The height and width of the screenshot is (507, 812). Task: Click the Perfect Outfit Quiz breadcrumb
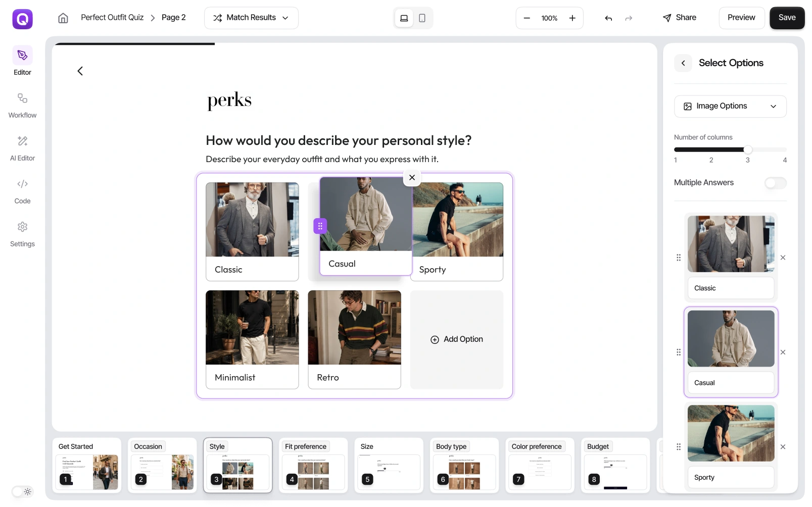tap(112, 18)
